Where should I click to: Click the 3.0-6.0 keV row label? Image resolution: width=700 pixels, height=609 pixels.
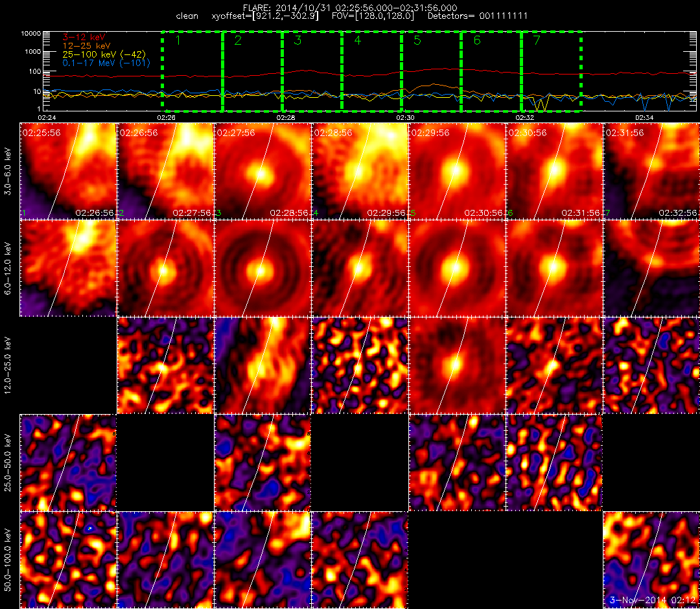pyautogui.click(x=8, y=172)
